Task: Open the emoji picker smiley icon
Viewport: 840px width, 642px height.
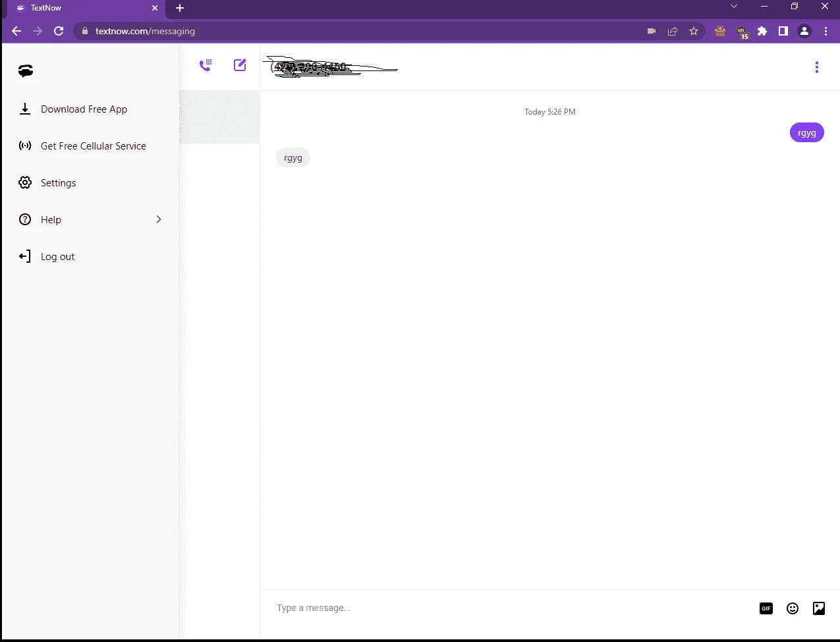Action: pyautogui.click(x=793, y=608)
